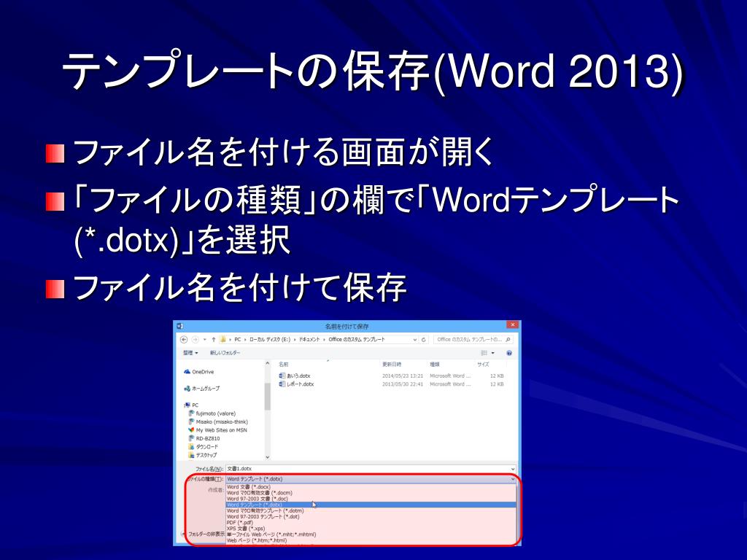747x560 pixels.
Task: Expand the file name dropdown arrow
Action: click(x=513, y=469)
